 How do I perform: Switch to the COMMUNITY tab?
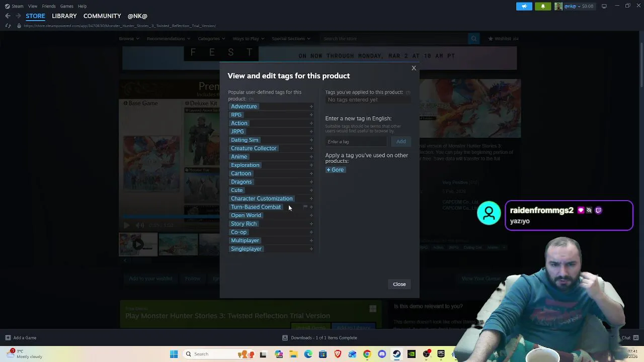click(102, 16)
